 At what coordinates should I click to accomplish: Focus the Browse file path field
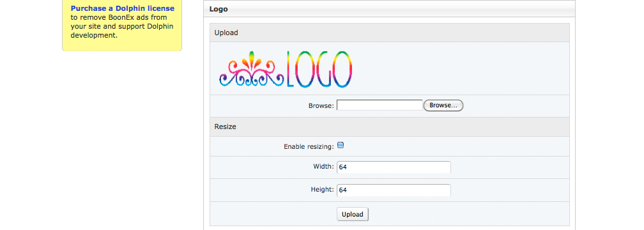[379, 105]
